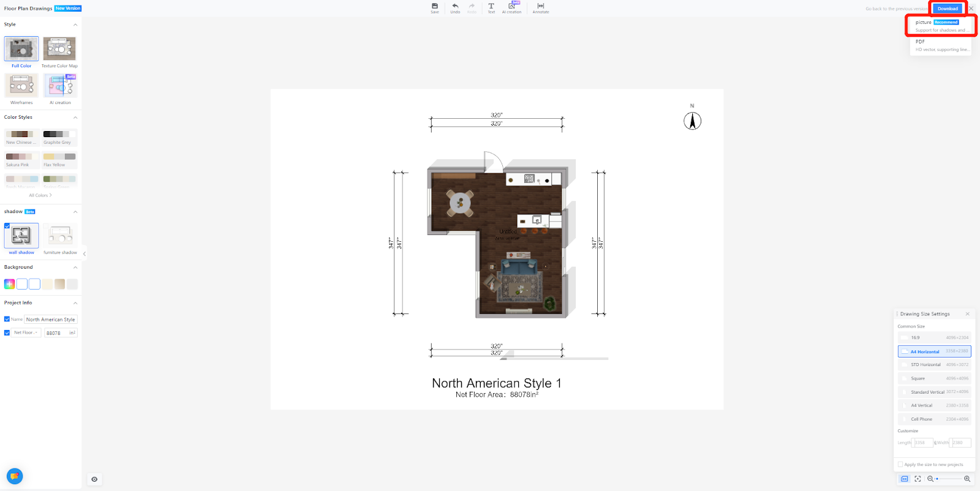Open the chat support bubble
Screen dimensions: 980x491
click(x=15, y=476)
